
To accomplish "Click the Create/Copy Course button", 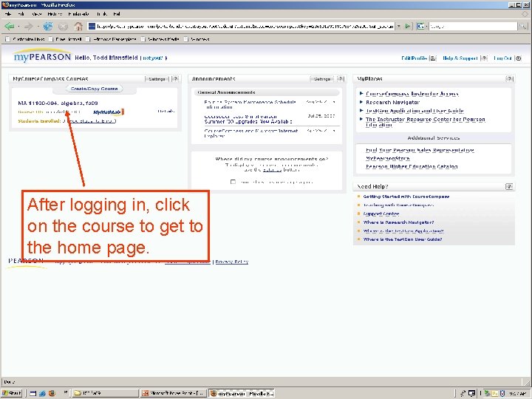I will (x=94, y=89).
